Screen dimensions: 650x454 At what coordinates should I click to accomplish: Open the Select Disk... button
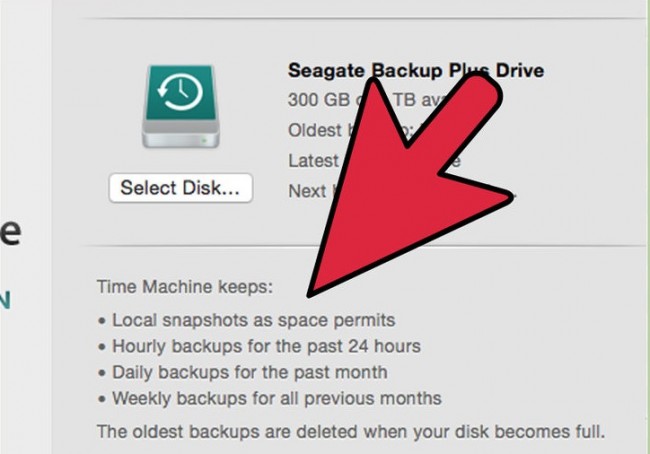pyautogui.click(x=181, y=188)
